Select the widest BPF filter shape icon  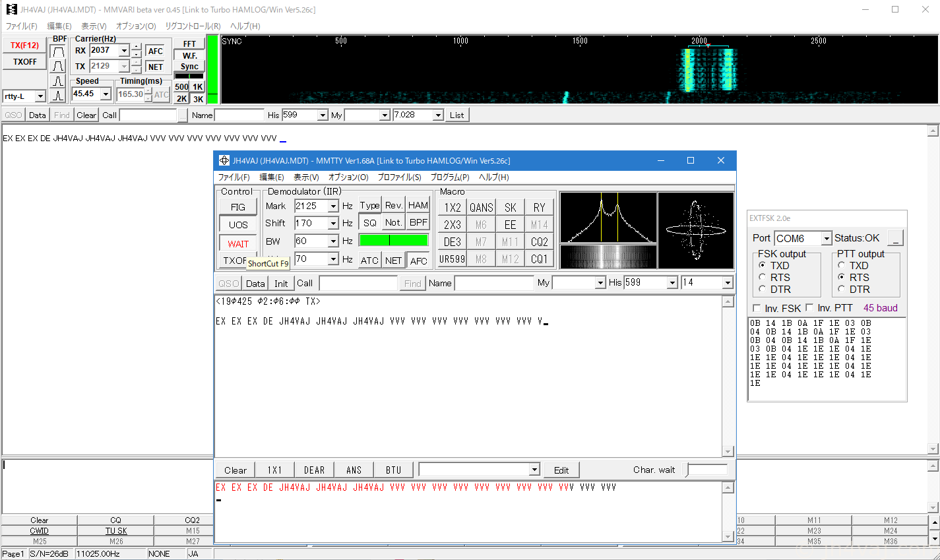(x=59, y=51)
